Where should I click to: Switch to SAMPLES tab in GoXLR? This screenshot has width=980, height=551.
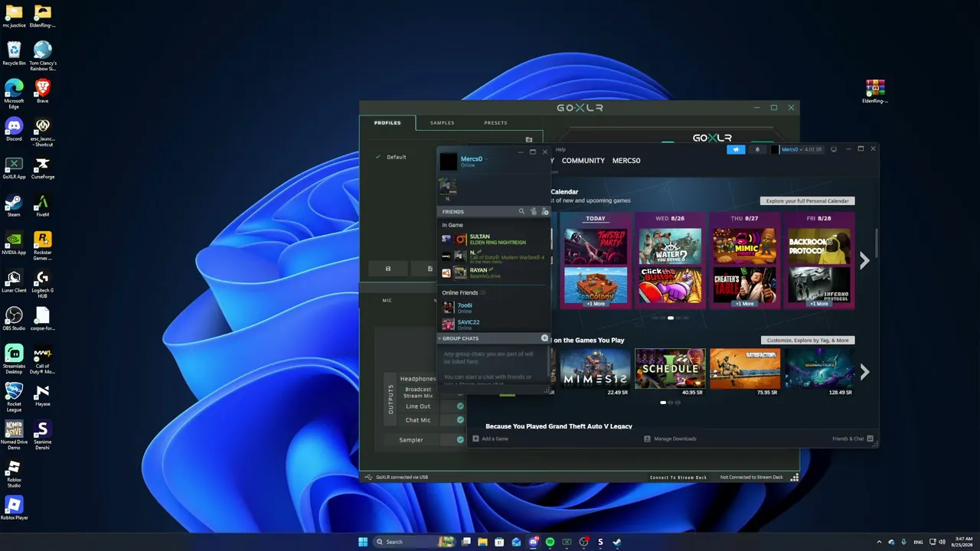coord(442,123)
